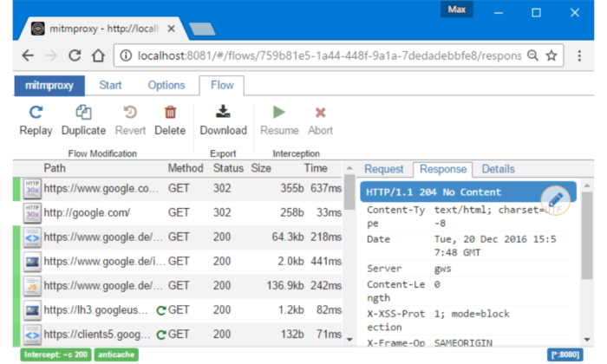This screenshot has width=607, height=364.
Task: Click the image icon on 2.0kb row
Action: point(32,262)
